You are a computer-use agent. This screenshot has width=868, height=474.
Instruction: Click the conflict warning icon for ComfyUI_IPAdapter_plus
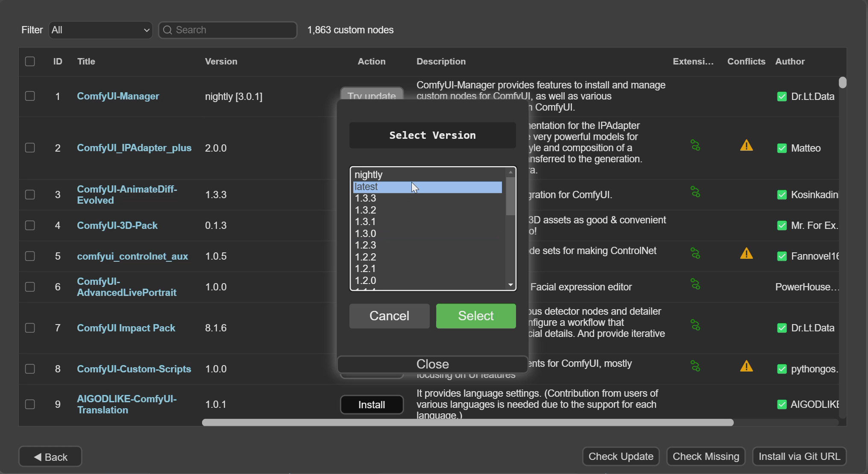coord(746,146)
